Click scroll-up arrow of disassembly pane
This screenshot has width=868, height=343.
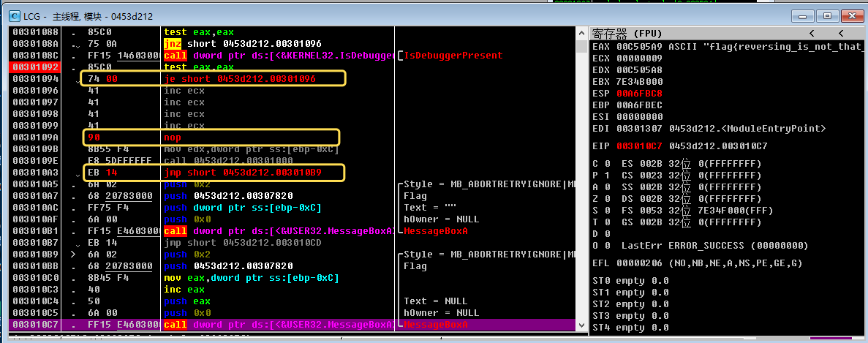pyautogui.click(x=583, y=33)
